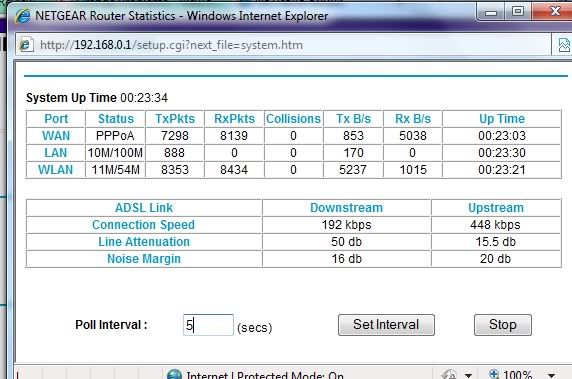Click the 100% zoom level text
The image size is (572, 379).
click(x=517, y=375)
